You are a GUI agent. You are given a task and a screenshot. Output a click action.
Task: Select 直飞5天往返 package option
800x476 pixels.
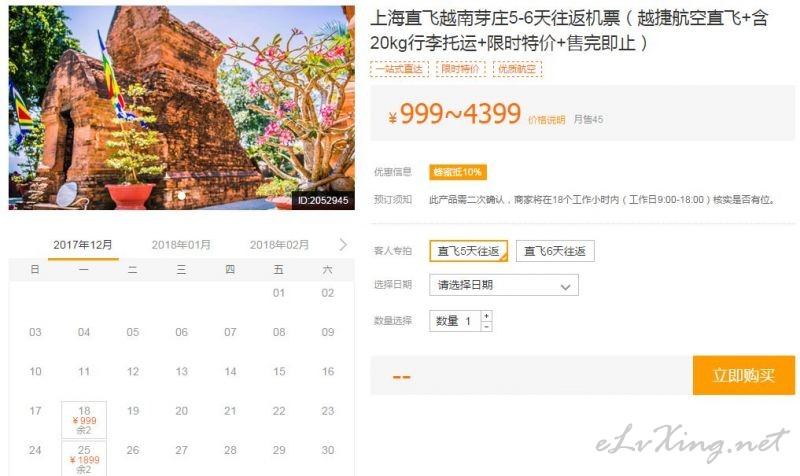(x=468, y=251)
